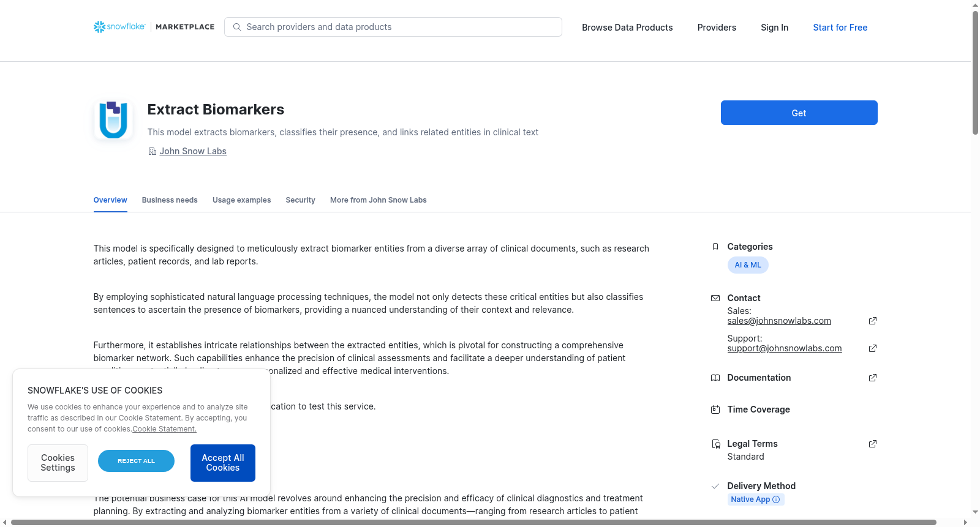Open the Legal Terms external link icon
The width and height of the screenshot is (980, 527).
click(x=873, y=444)
